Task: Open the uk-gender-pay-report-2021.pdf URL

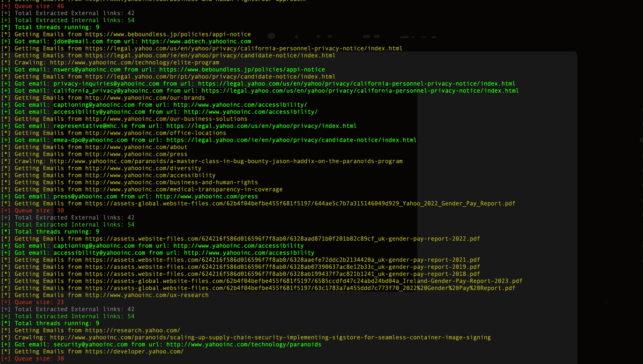Action: point(283,260)
